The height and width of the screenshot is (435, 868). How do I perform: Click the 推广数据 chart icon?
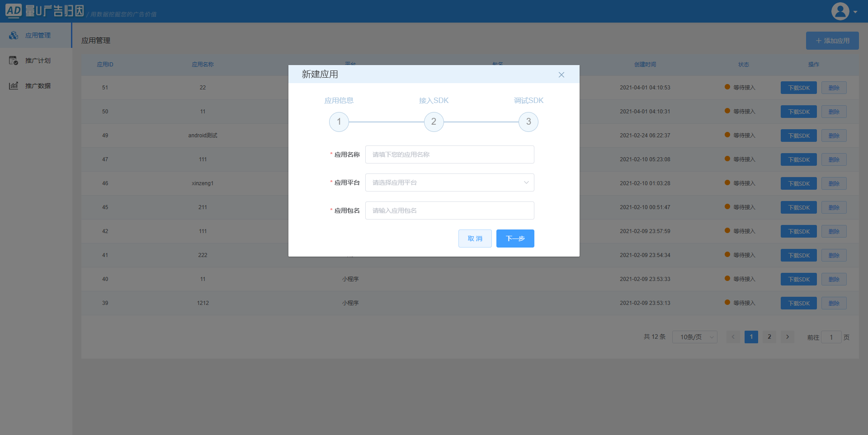[x=14, y=86]
